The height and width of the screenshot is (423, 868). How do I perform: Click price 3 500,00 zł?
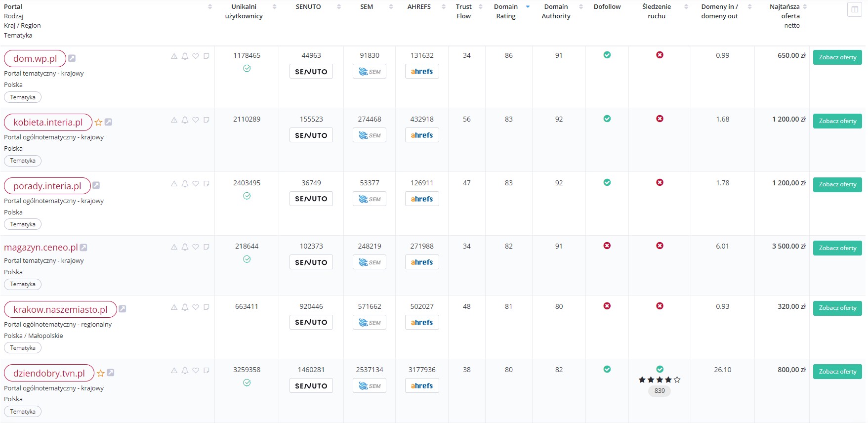coord(789,246)
